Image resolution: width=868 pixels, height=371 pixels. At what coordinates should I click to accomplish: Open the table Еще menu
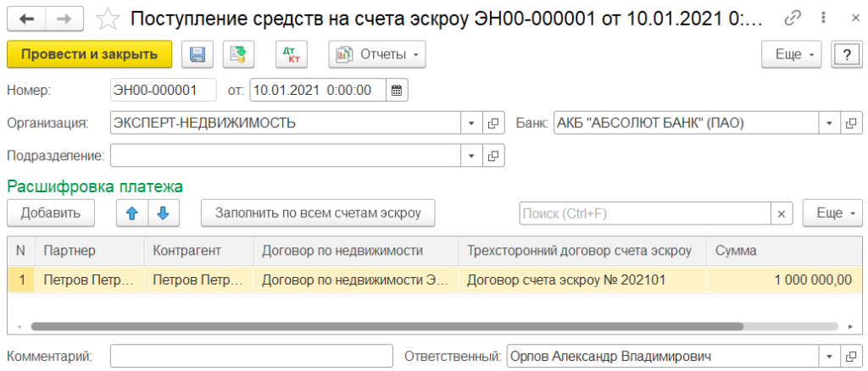pyautogui.click(x=832, y=213)
